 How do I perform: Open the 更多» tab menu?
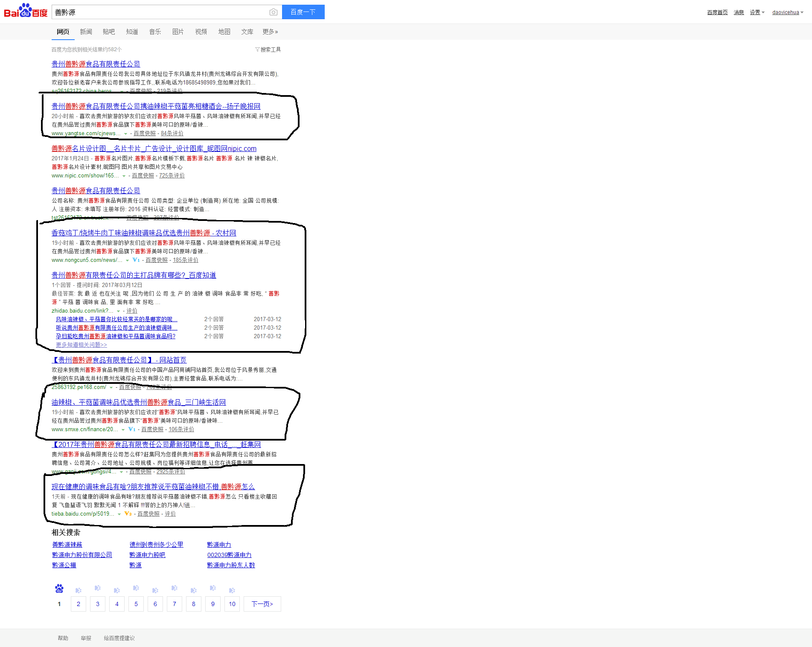[270, 32]
